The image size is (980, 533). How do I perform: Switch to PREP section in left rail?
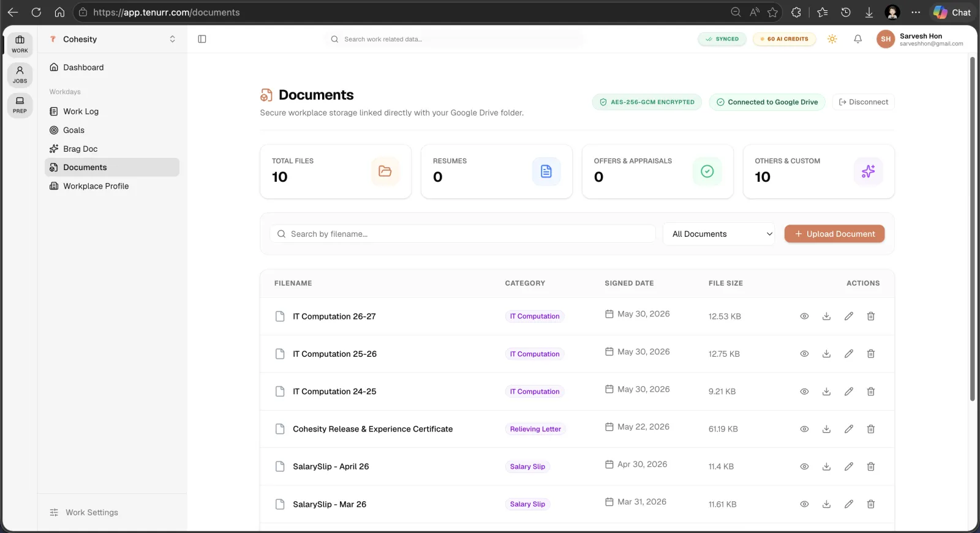(x=20, y=105)
